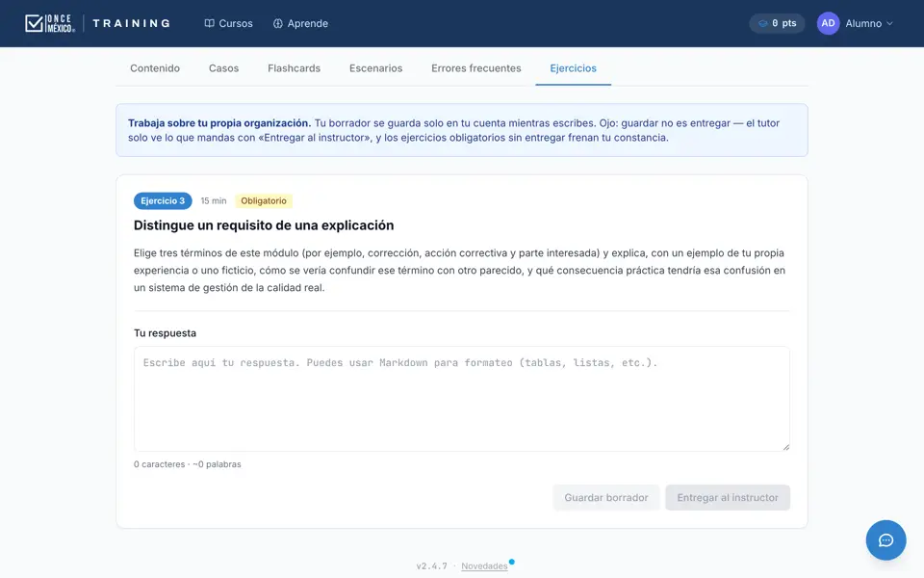Click the 0 pts points pill
This screenshot has height=578, width=924.
tap(778, 23)
